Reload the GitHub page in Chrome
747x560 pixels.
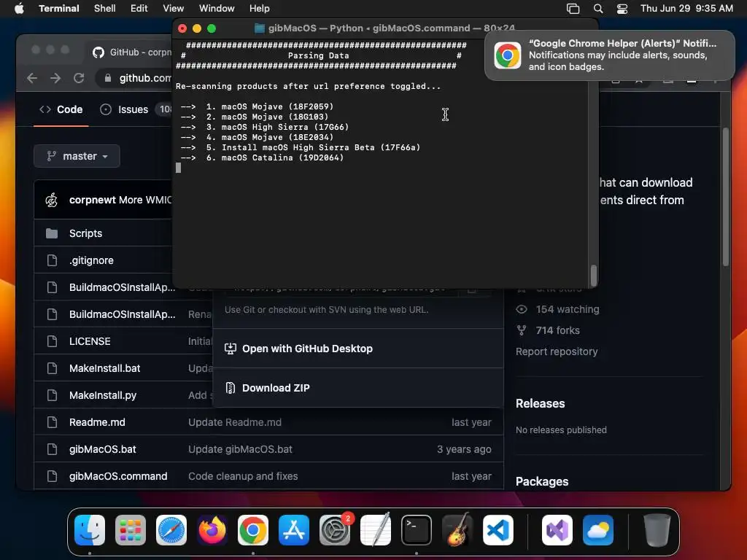tap(79, 78)
